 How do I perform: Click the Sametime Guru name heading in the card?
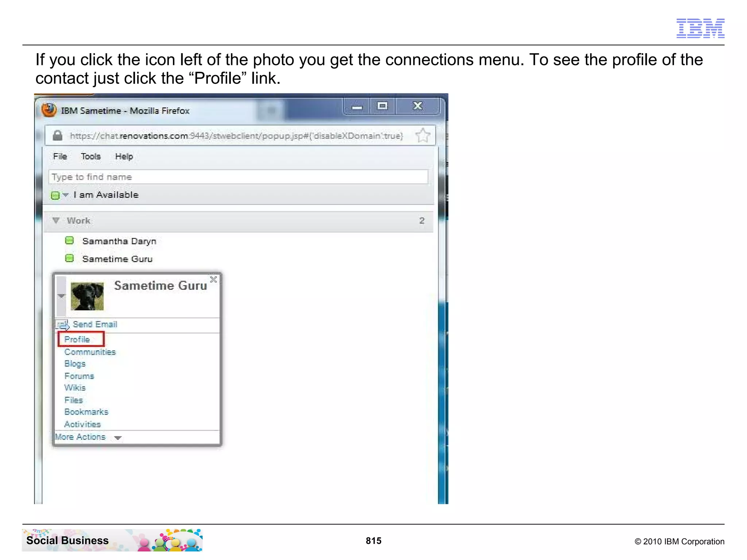click(x=160, y=285)
